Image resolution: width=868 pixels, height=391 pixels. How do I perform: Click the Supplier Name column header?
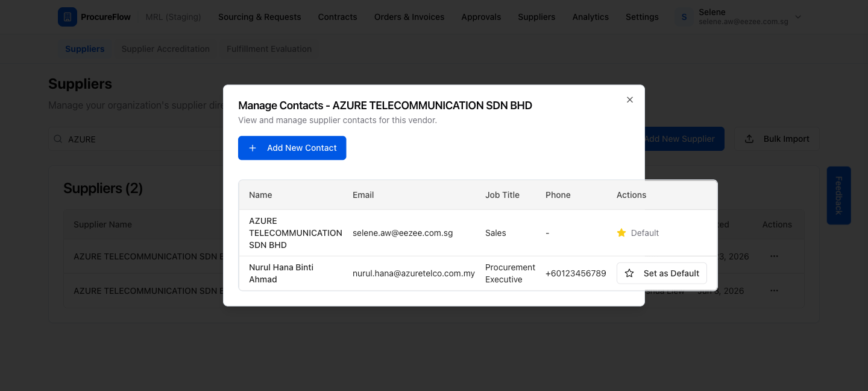point(102,224)
